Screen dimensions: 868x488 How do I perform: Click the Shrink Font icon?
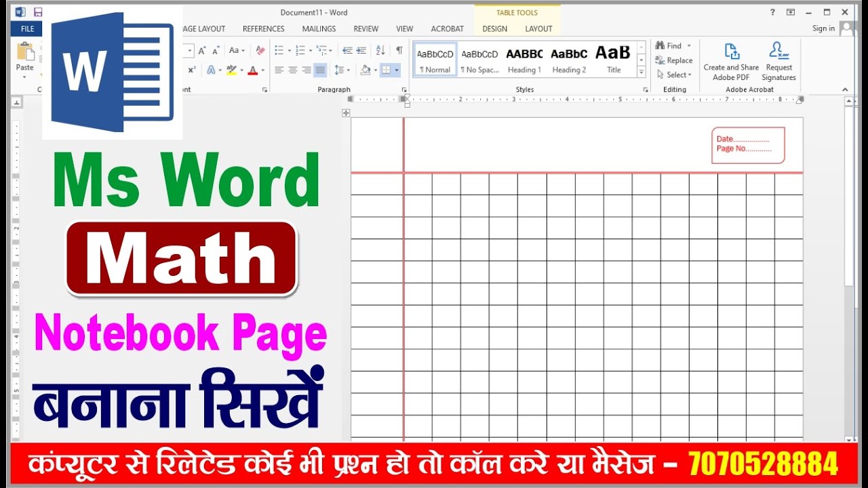pyautogui.click(x=216, y=50)
